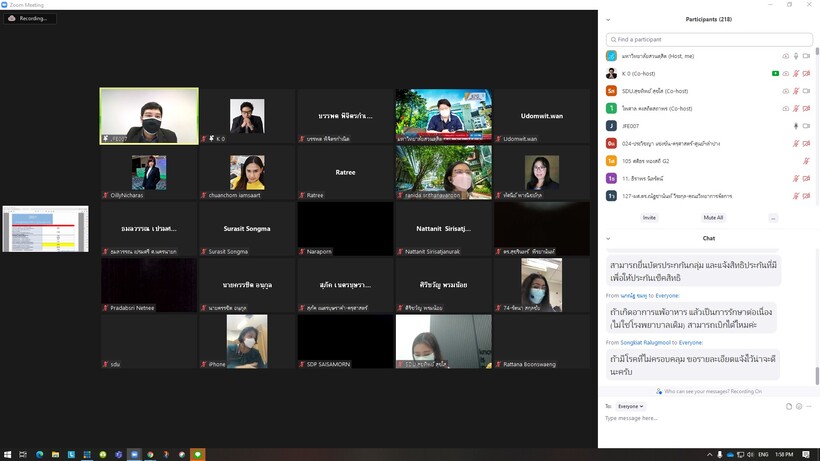Screen dimensions: 820x461
Task: Click the muted mic icon on the 105 G2 row
Action: pos(806,161)
